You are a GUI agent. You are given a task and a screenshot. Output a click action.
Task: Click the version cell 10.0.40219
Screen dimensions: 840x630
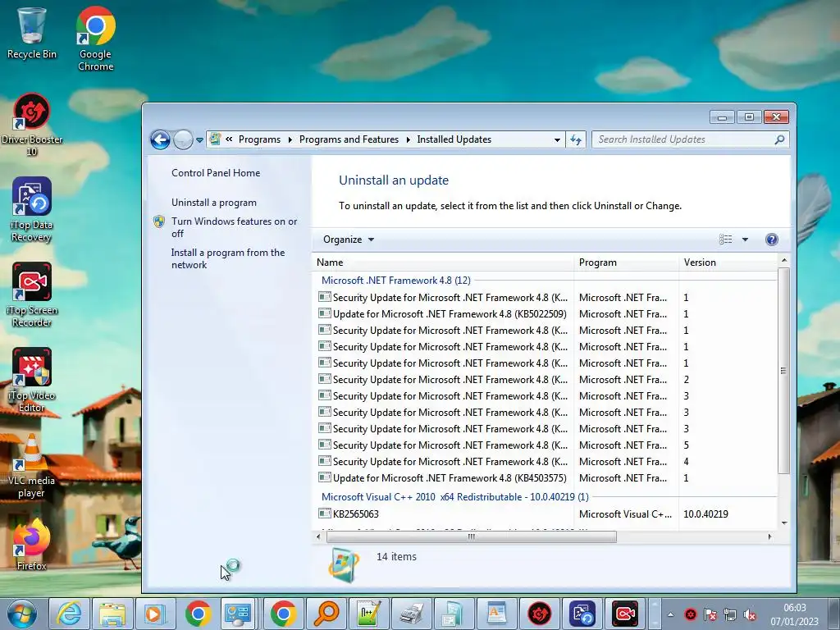point(705,514)
